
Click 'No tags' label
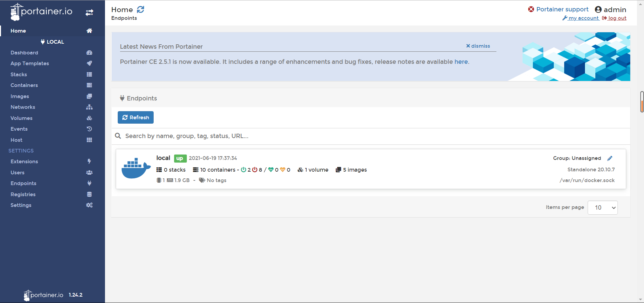(216, 180)
